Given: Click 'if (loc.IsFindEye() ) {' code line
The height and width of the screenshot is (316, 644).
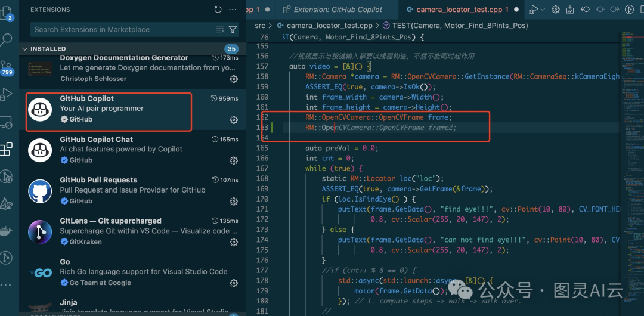Looking at the screenshot, I should (369, 199).
